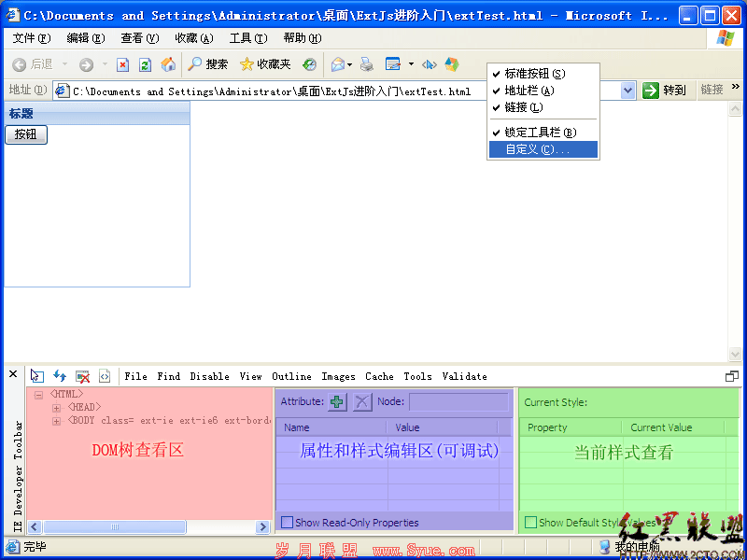
Task: Toggle 标准按钮(S) checked entry
Action: 543,74
